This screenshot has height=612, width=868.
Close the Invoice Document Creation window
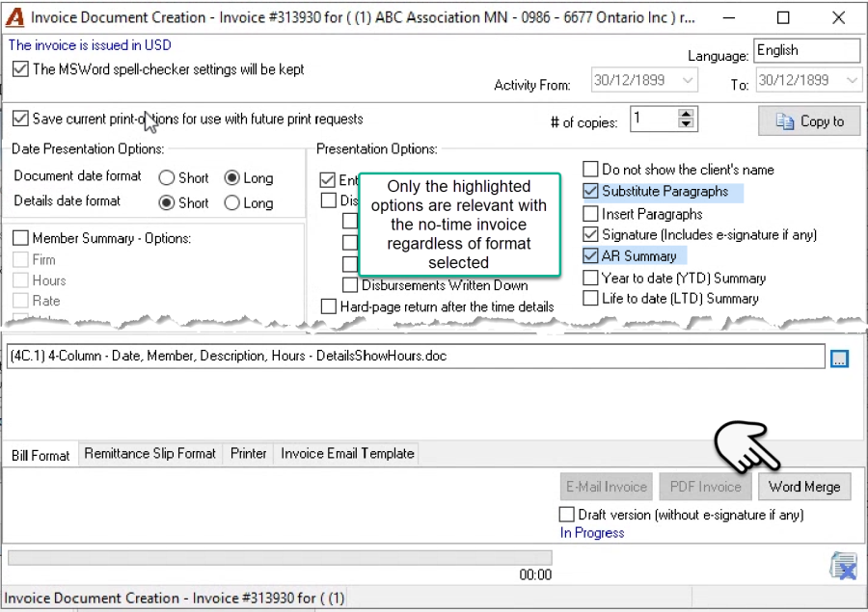point(838,17)
